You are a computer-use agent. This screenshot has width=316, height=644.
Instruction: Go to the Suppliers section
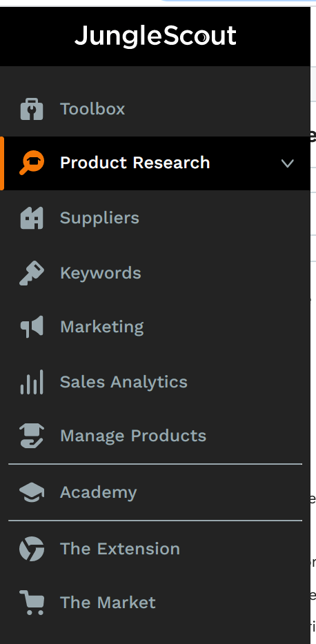tap(155, 218)
